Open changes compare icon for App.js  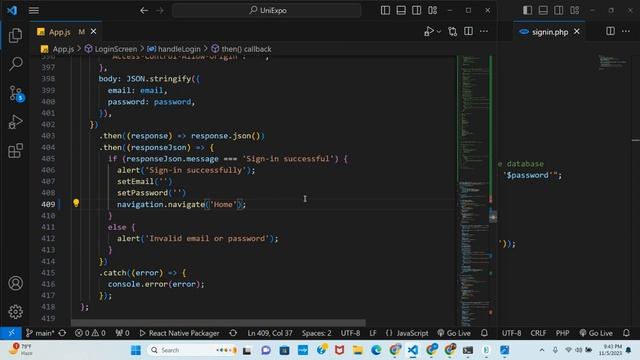[x=452, y=31]
